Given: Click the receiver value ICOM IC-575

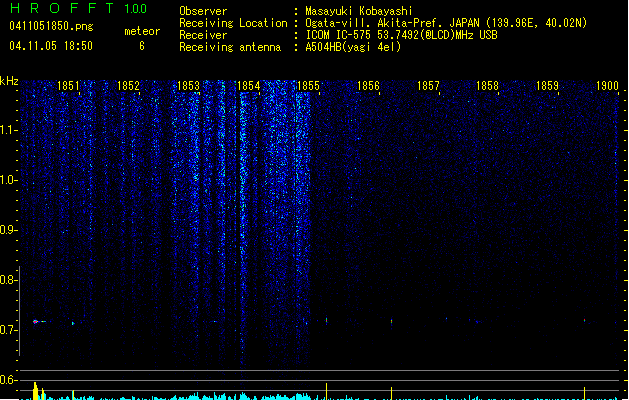Looking at the screenshot, I should pos(339,35).
